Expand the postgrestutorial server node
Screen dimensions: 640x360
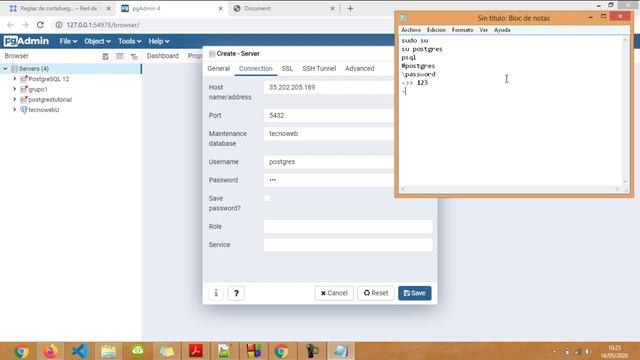pyautogui.click(x=15, y=99)
